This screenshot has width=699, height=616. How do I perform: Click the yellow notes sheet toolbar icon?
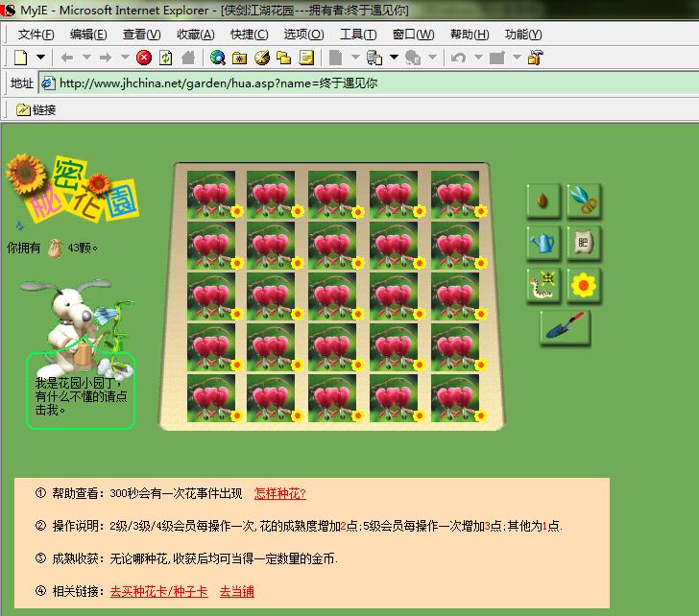pos(306,58)
